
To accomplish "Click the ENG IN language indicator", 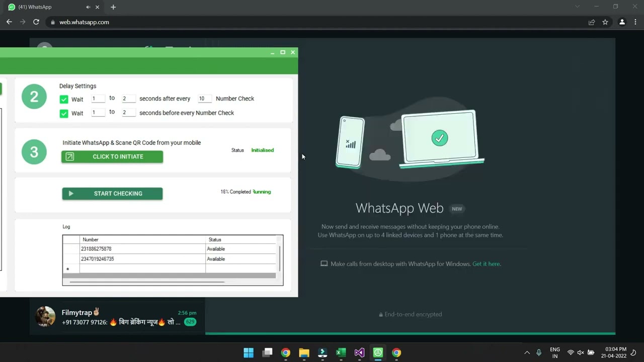I will click(x=555, y=352).
